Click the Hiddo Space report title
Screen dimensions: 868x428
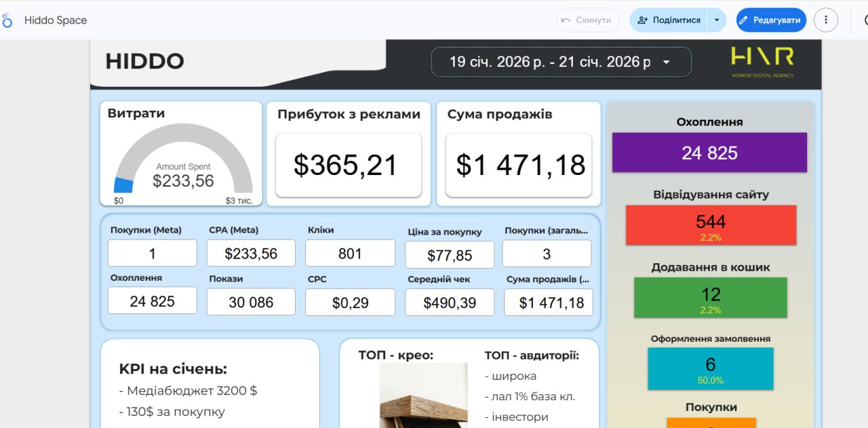[56, 20]
